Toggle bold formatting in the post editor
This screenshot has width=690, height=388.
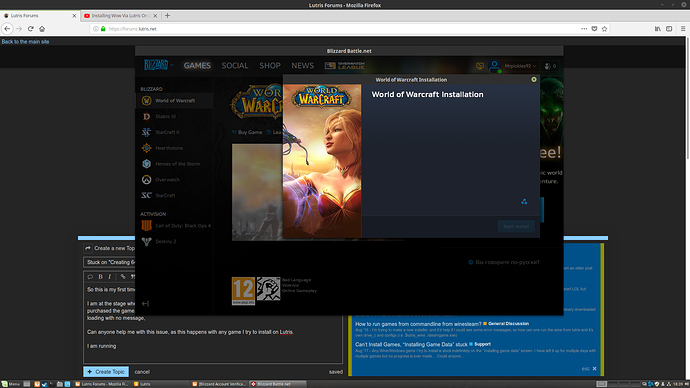pyautogui.click(x=100, y=277)
